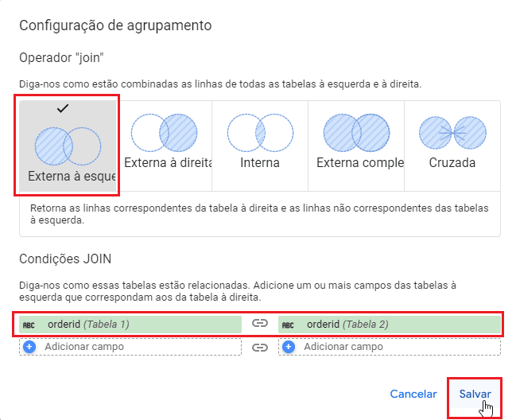Viewport: 516px width, 420px height.
Task: Click link icon between Adicionar campo fields
Action: [x=259, y=347]
